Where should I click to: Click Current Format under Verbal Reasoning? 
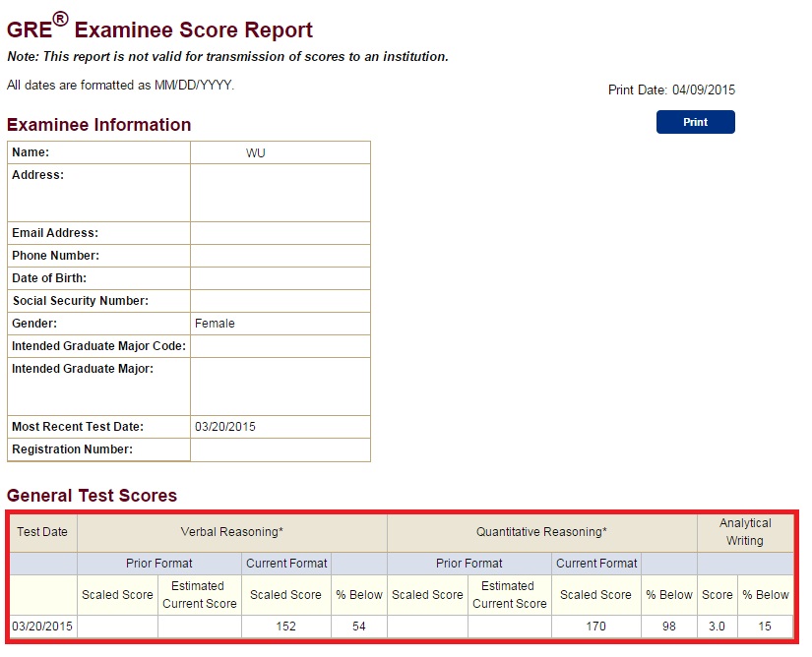point(286,564)
